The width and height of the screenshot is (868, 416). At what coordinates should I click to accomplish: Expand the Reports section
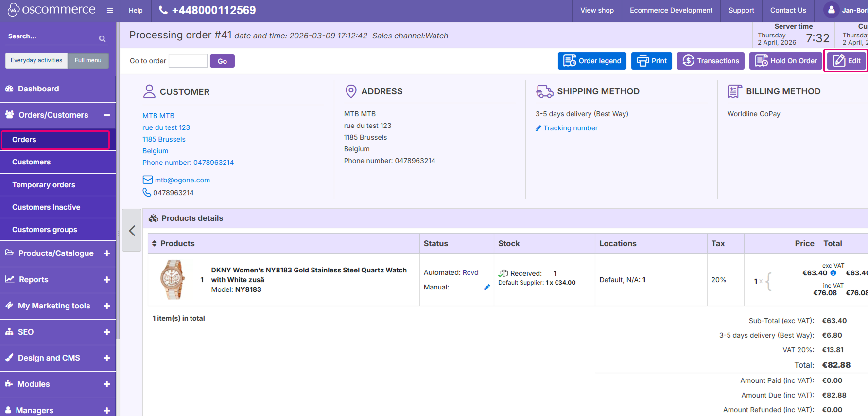point(106,280)
